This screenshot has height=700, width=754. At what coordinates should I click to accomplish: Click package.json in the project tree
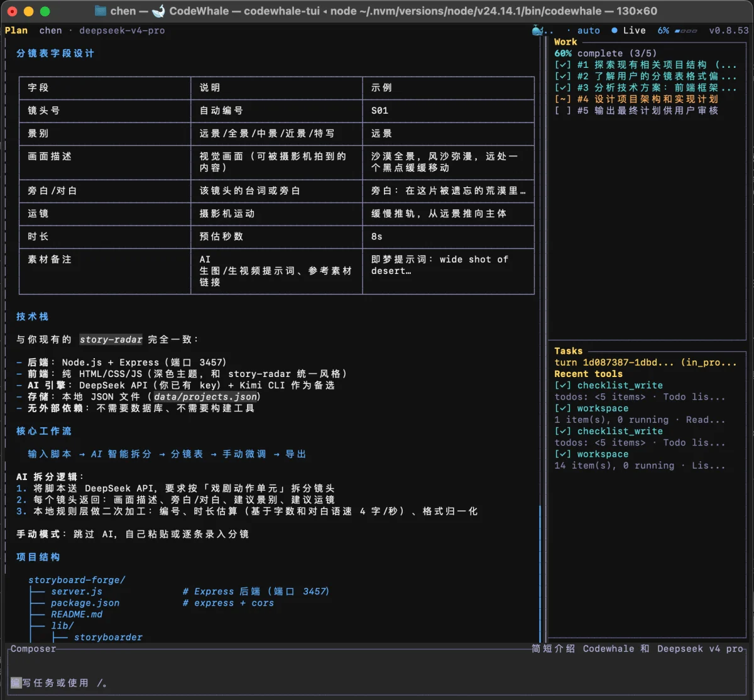click(x=85, y=603)
